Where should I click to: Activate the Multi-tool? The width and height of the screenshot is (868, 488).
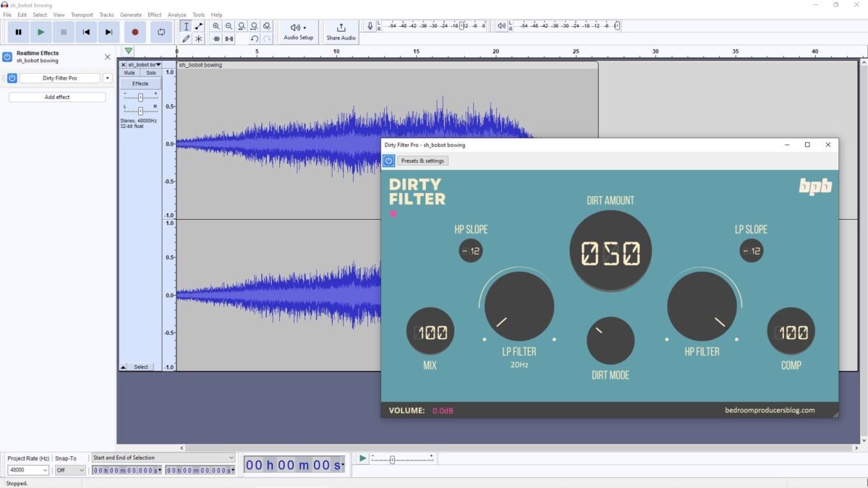[199, 39]
